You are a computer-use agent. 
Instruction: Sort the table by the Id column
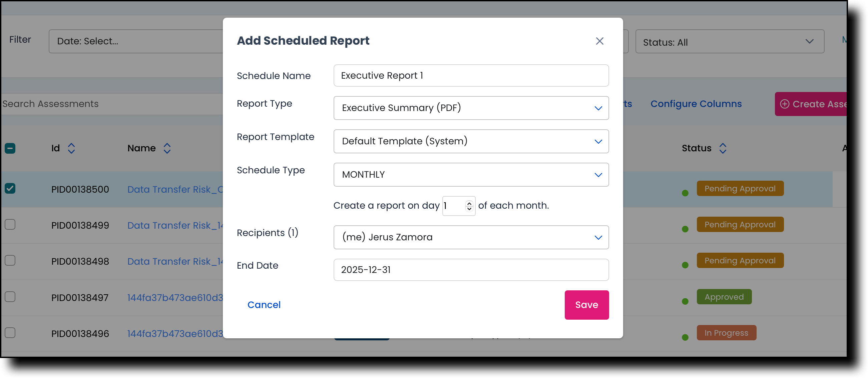[x=71, y=148]
